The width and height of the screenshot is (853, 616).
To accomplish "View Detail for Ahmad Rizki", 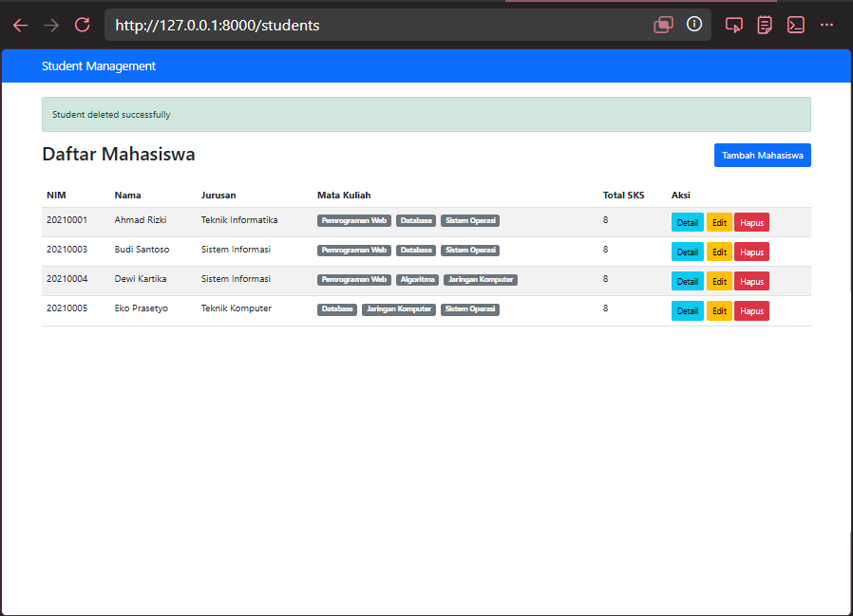I will point(687,222).
